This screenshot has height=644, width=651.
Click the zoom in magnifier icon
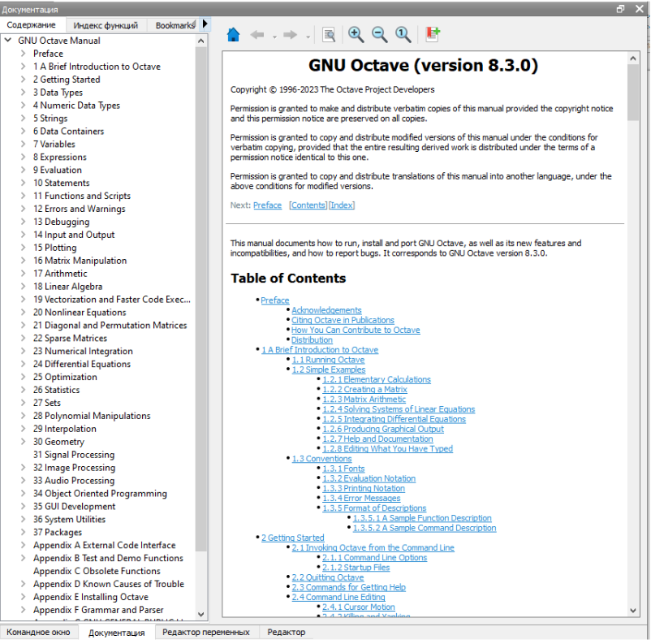coord(356,34)
